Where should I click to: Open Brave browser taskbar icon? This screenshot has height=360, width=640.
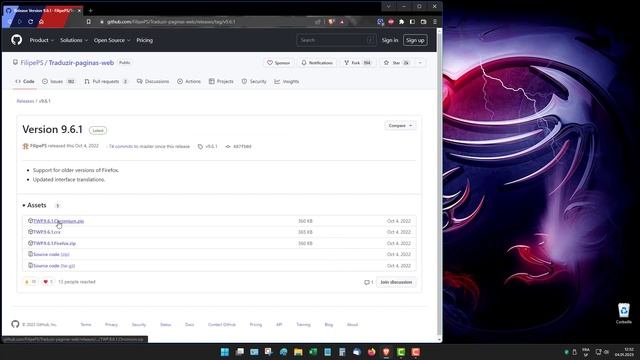click(x=386, y=352)
